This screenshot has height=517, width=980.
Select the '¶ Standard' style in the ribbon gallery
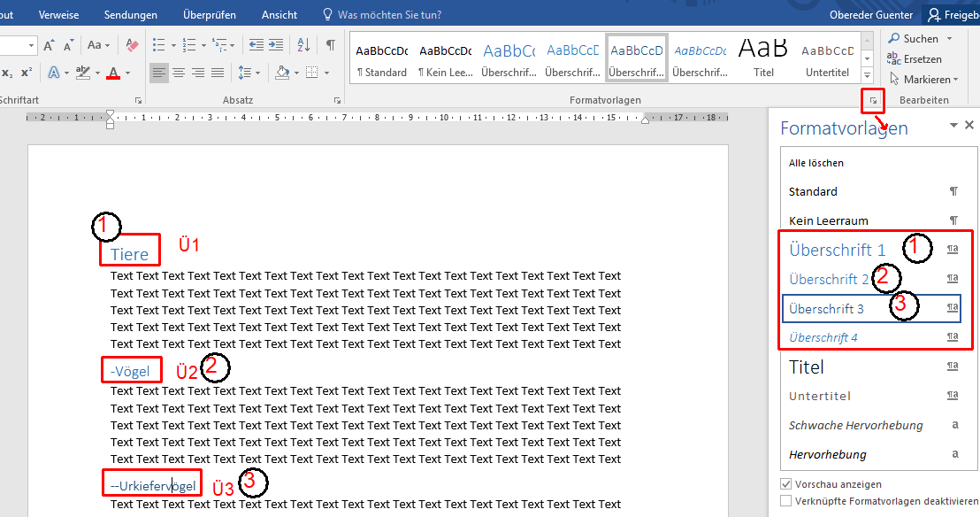382,58
